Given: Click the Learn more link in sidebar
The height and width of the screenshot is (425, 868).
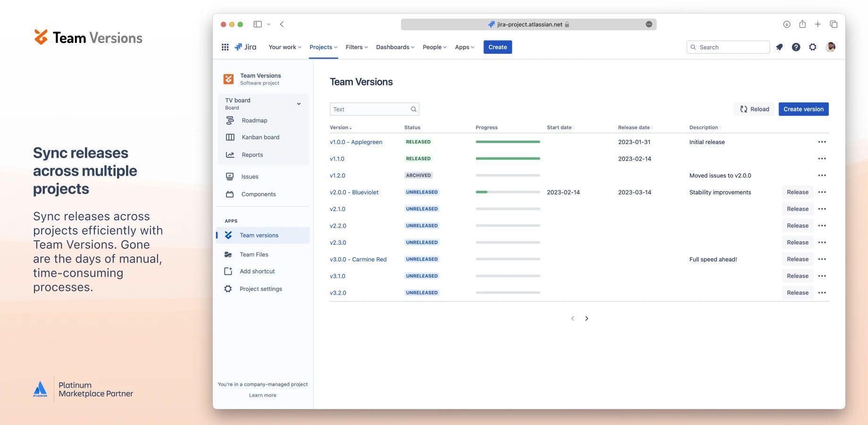Looking at the screenshot, I should 263,395.
